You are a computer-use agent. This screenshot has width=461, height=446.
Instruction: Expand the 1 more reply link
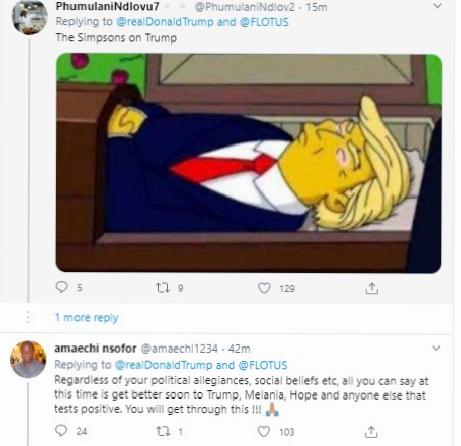(x=86, y=317)
